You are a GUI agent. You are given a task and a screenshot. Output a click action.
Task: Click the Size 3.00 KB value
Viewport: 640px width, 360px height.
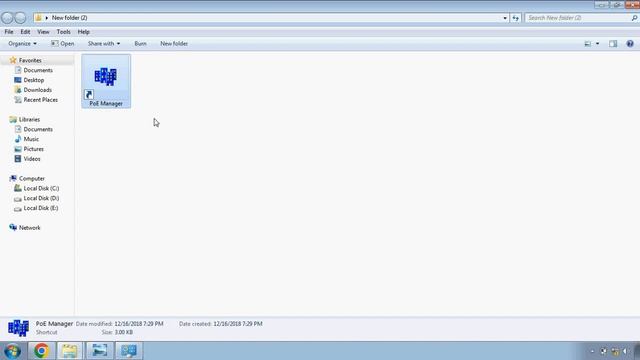click(124, 332)
